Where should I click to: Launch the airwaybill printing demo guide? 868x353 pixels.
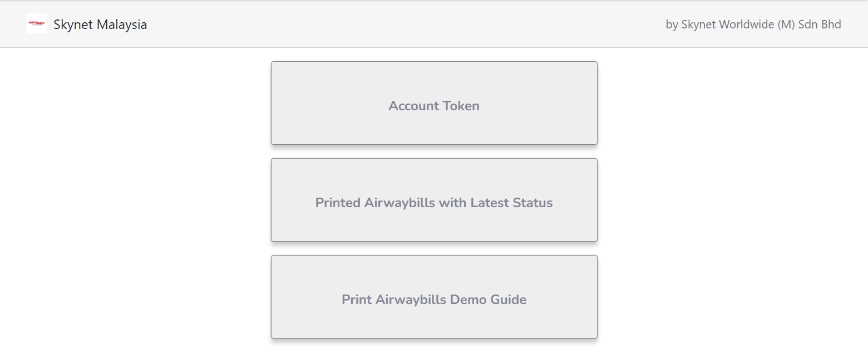coord(434,297)
